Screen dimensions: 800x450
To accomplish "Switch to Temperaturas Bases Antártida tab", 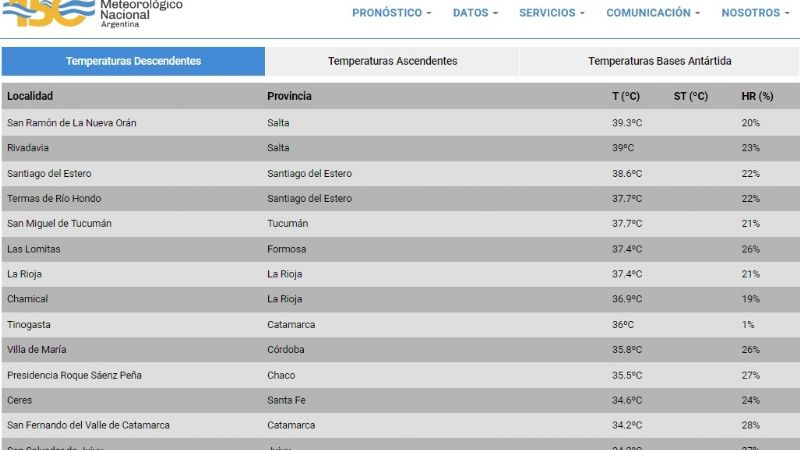I will click(660, 61).
